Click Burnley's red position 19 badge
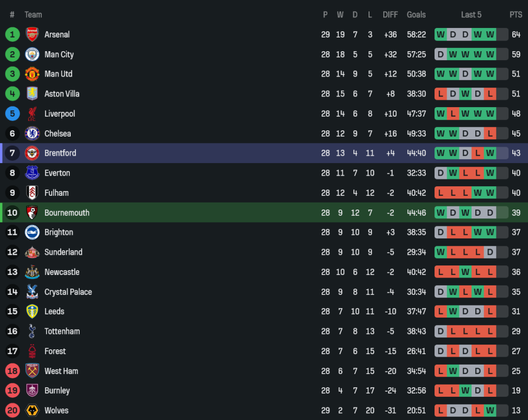 [x=12, y=391]
